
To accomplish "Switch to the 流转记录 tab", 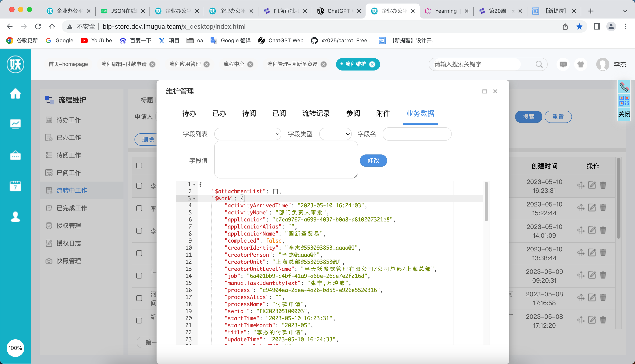I will pos(316,113).
